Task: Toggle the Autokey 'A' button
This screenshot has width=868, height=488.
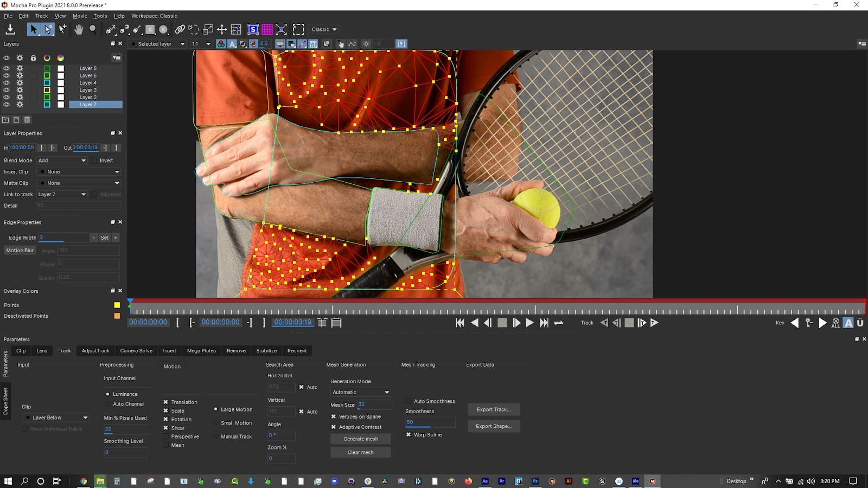Action: coord(848,323)
